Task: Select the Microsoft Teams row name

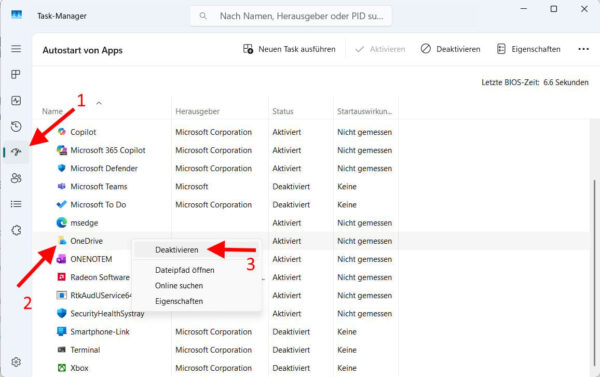Action: point(99,186)
